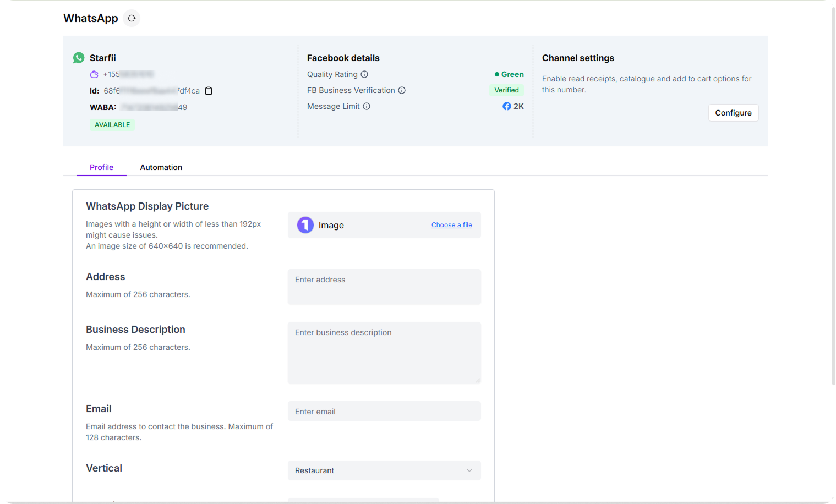Focus the business description textarea
The width and height of the screenshot is (836, 504).
[384, 353]
